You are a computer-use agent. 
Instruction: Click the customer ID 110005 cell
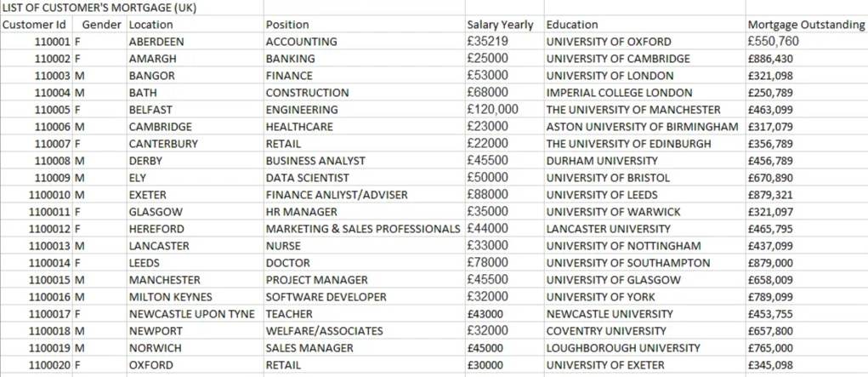click(x=53, y=110)
